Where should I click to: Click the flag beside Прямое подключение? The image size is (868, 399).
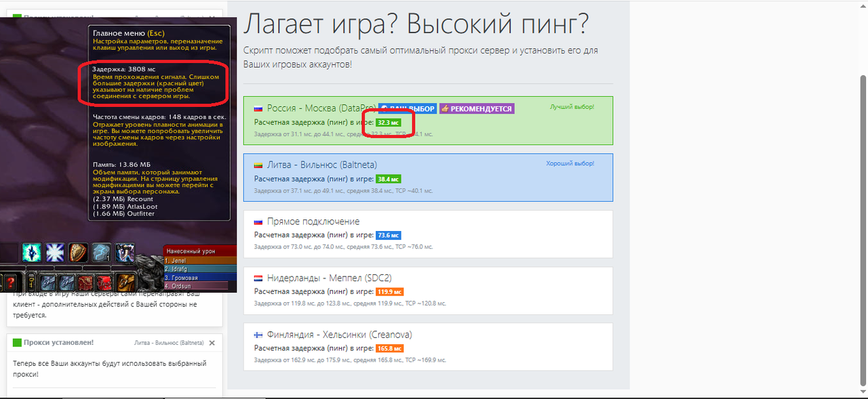tap(258, 222)
